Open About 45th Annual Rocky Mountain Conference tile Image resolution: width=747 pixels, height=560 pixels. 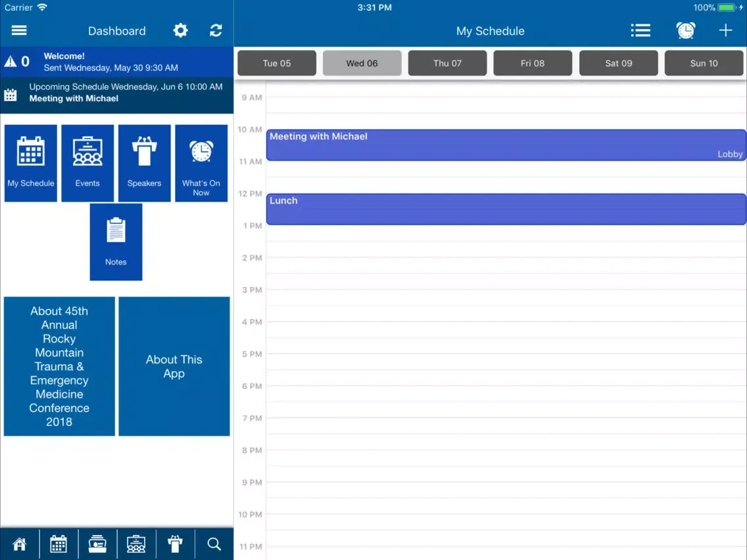click(x=60, y=366)
